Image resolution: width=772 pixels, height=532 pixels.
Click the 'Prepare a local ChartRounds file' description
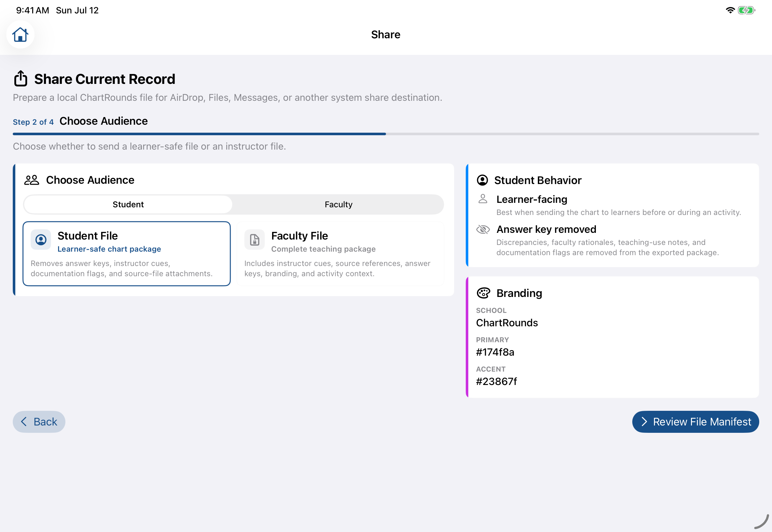coord(227,98)
